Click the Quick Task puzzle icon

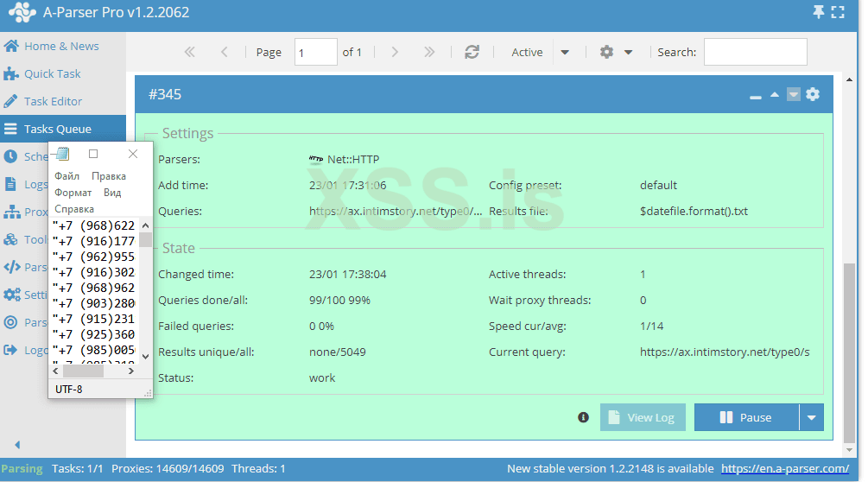coord(11,73)
